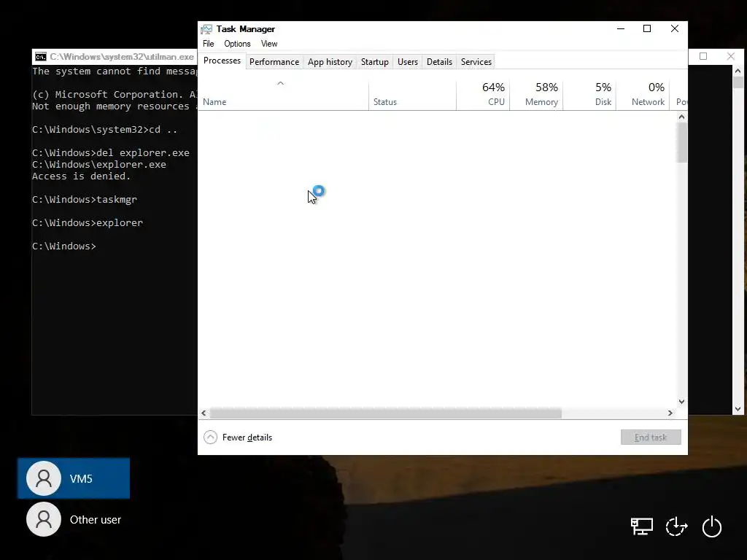Open the Startup tab
Viewport: 747px width, 560px height.
pos(375,62)
